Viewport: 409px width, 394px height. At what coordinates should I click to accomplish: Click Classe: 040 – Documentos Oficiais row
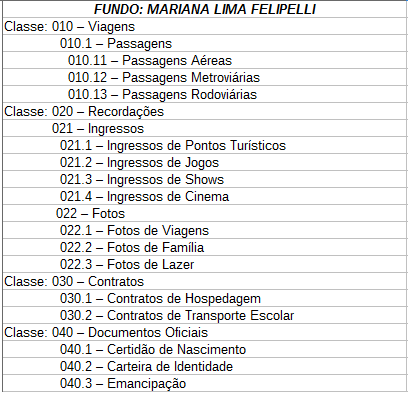pos(205,332)
